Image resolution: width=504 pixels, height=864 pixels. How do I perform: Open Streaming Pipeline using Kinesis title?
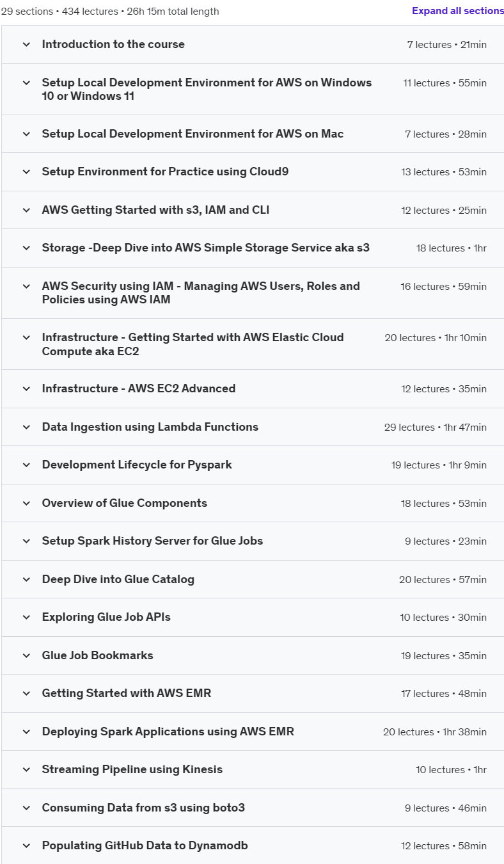132,769
